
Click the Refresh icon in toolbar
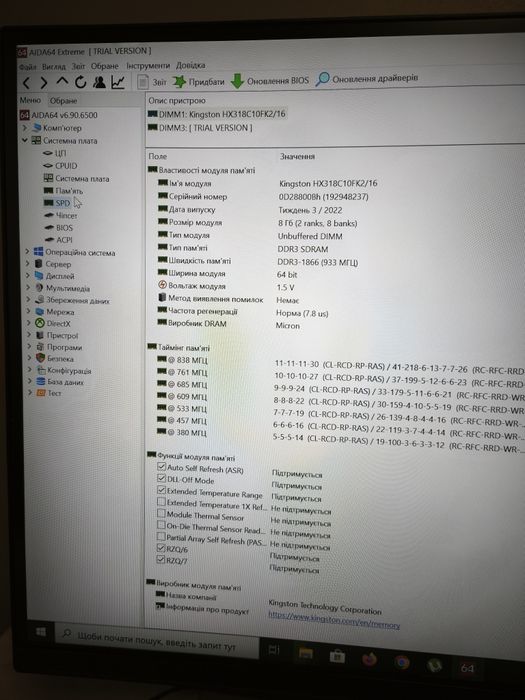(80, 82)
